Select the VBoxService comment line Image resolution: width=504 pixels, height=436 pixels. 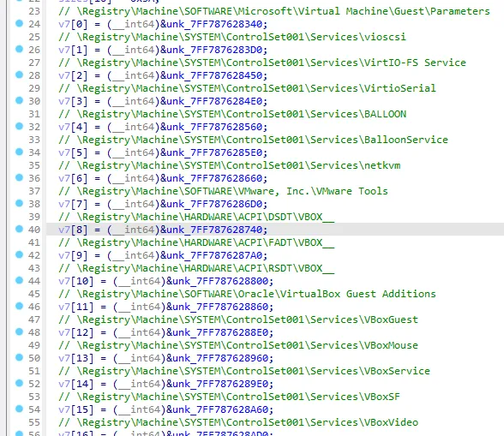tap(244, 371)
